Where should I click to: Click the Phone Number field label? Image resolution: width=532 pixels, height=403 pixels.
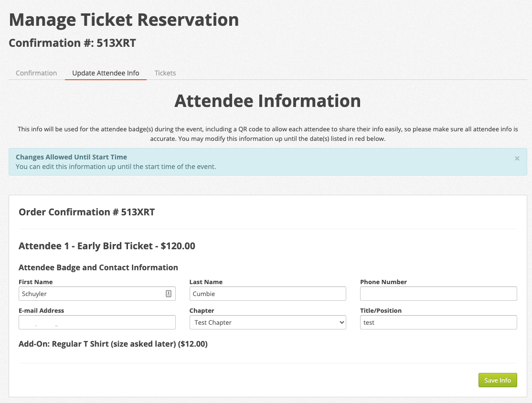(x=383, y=282)
